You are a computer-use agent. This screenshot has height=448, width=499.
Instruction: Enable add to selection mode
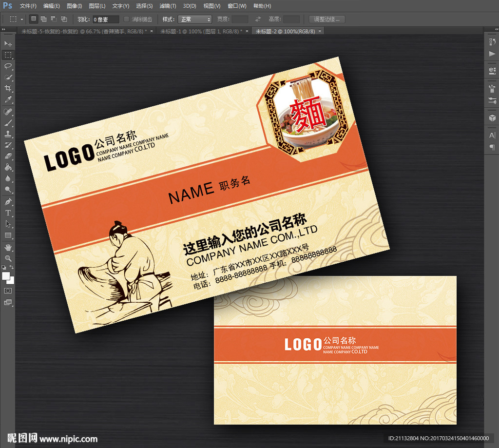[43, 19]
